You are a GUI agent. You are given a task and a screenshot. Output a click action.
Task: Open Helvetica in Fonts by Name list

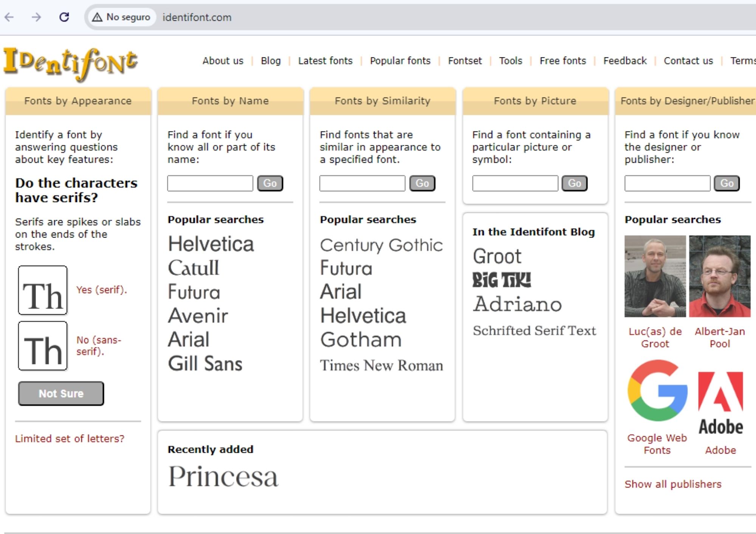(211, 244)
